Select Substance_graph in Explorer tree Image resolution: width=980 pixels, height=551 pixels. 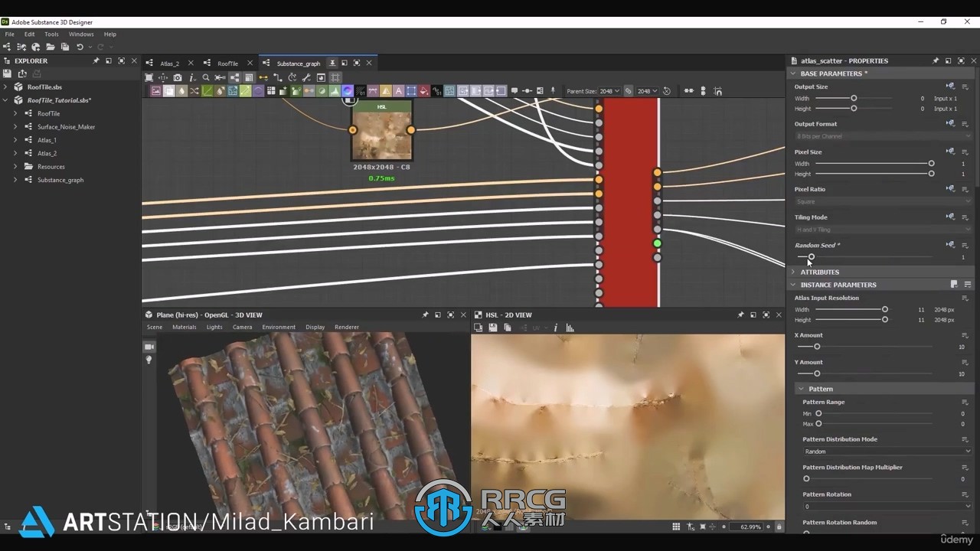[x=60, y=180]
